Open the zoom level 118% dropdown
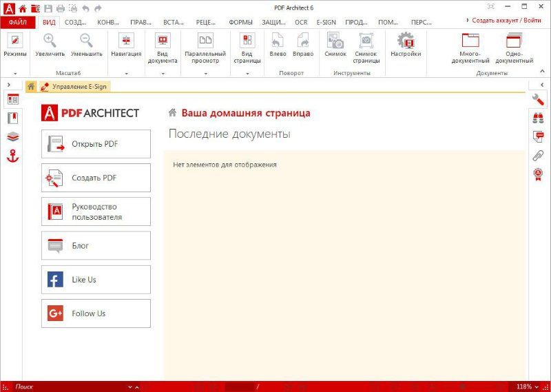Viewport: 551px width, 392px height. (537, 386)
